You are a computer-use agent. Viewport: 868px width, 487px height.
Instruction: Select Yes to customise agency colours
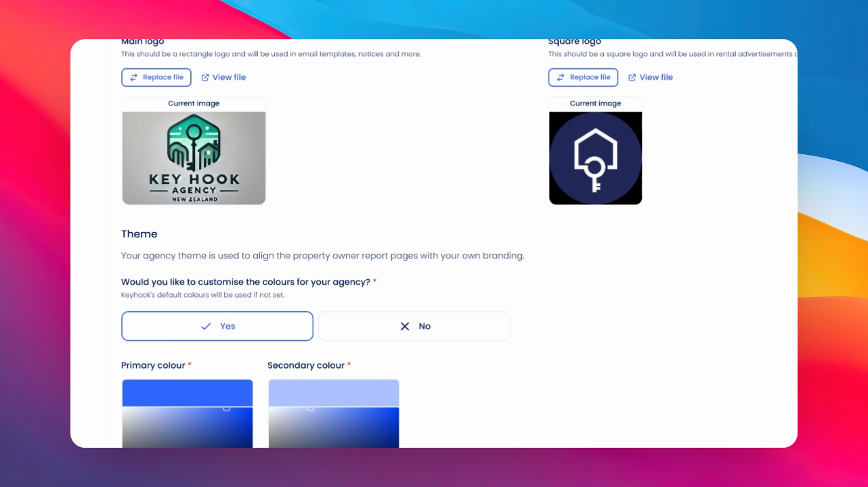[217, 326]
